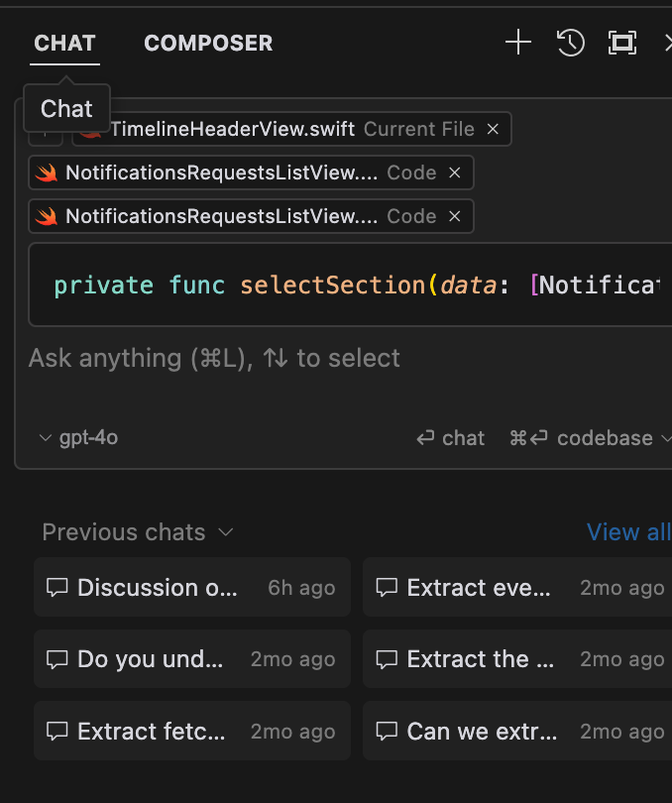Image resolution: width=672 pixels, height=803 pixels.
Task: Click the fullscreen chat panel icon
Action: coord(622,42)
